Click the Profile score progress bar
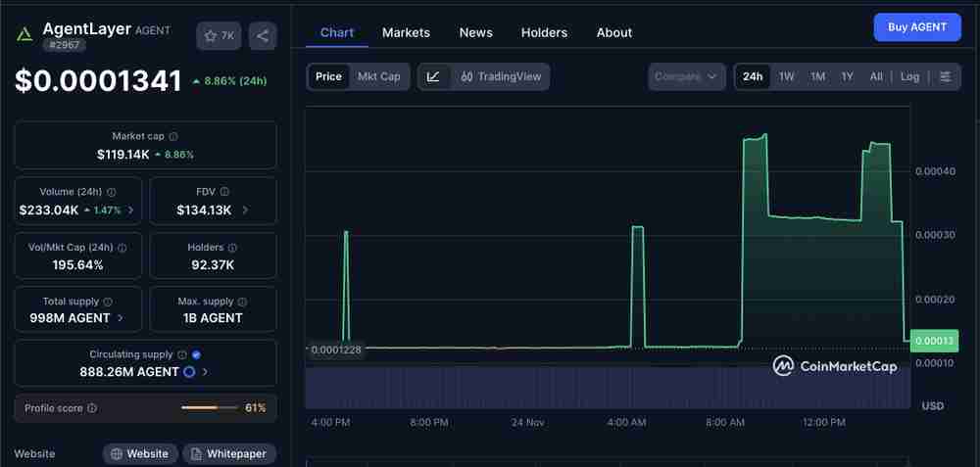The height and width of the screenshot is (467, 980). click(209, 408)
